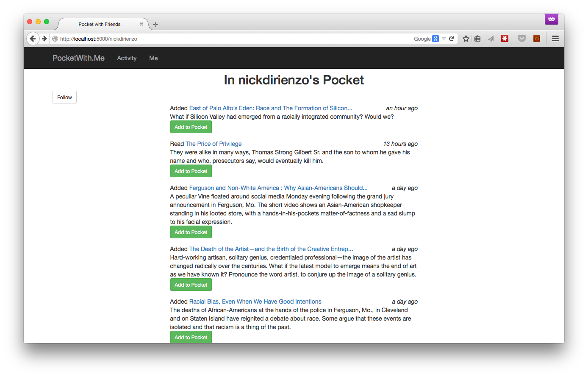Open East of Palo Alto's Eden article link
The width and height of the screenshot is (588, 377).
tap(271, 108)
